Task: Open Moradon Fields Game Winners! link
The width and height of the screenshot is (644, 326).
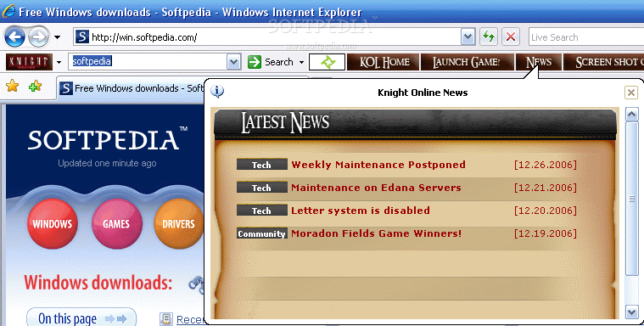Action: (x=376, y=233)
